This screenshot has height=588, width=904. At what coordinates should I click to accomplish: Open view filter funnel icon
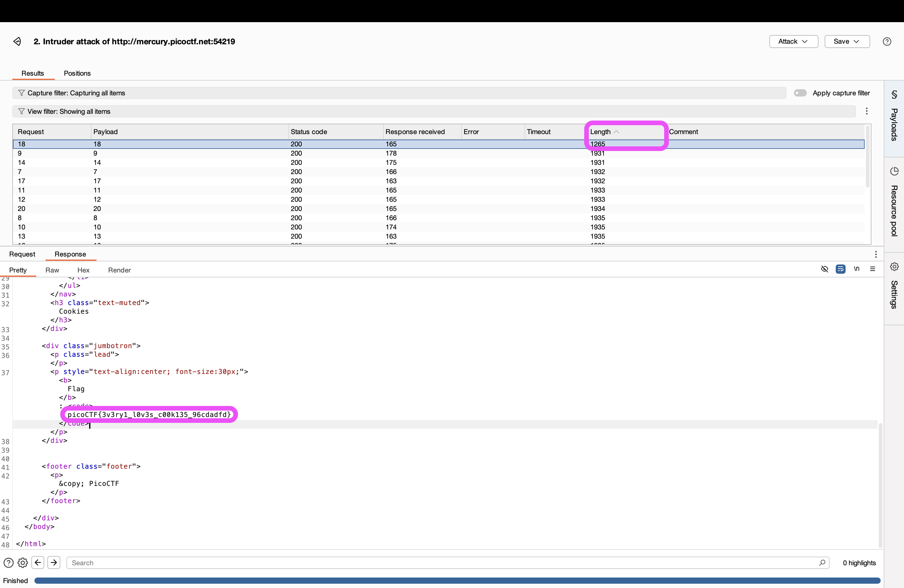[21, 111]
